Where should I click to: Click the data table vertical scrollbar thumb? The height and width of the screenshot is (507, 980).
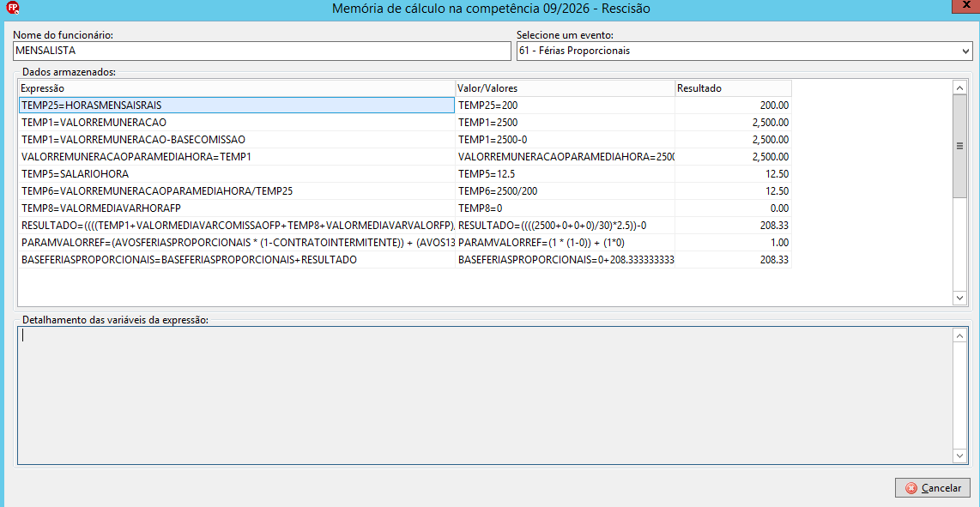pos(959,146)
